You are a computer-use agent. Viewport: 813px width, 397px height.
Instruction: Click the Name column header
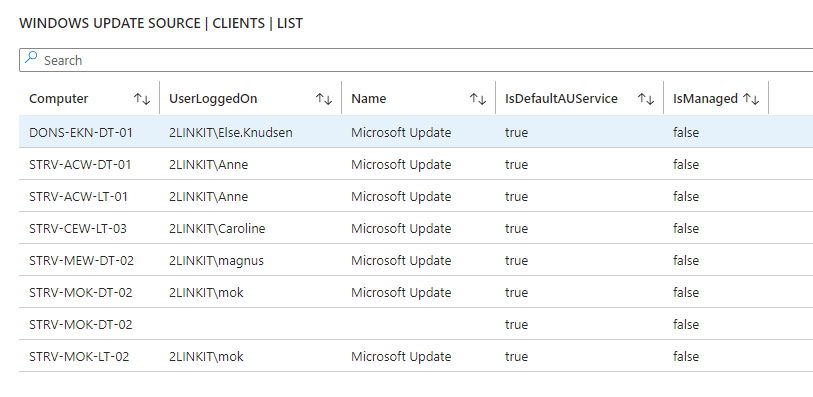click(x=369, y=98)
